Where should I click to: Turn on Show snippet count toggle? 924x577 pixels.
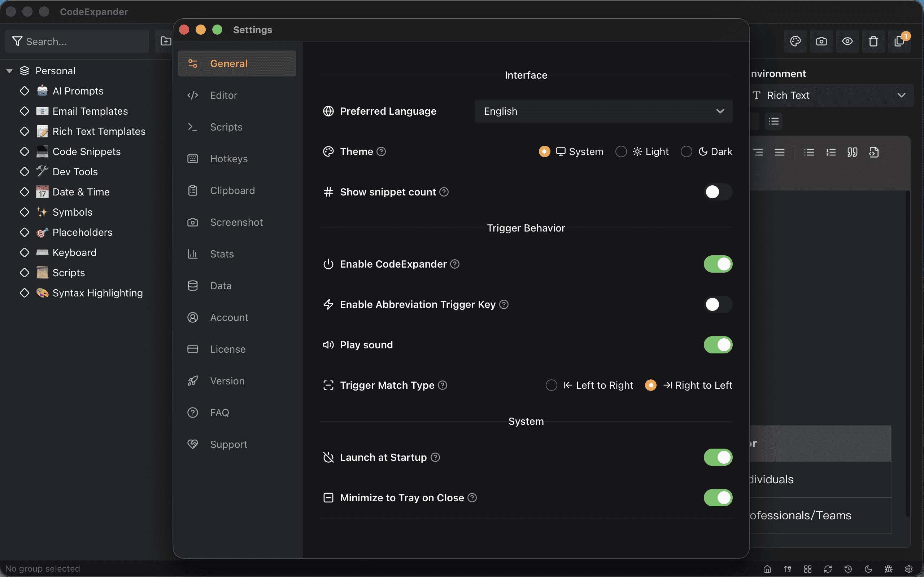coord(718,192)
